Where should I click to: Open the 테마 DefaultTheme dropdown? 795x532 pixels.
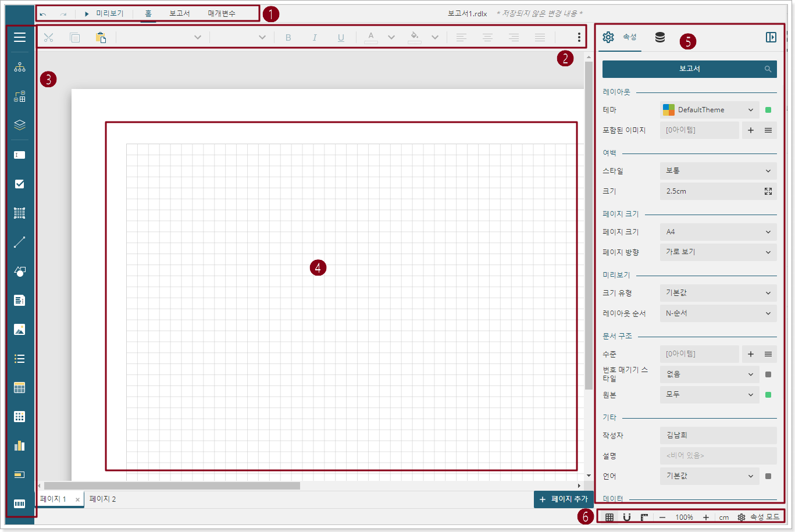709,110
